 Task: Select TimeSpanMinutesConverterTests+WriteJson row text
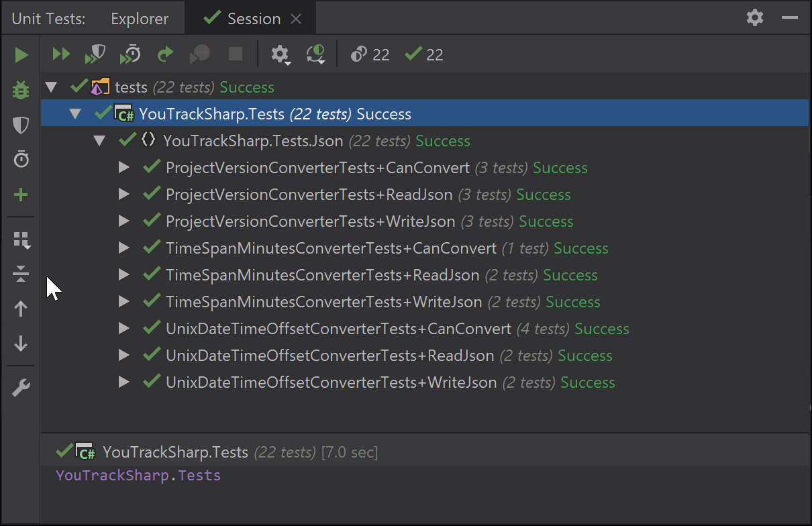pos(323,302)
